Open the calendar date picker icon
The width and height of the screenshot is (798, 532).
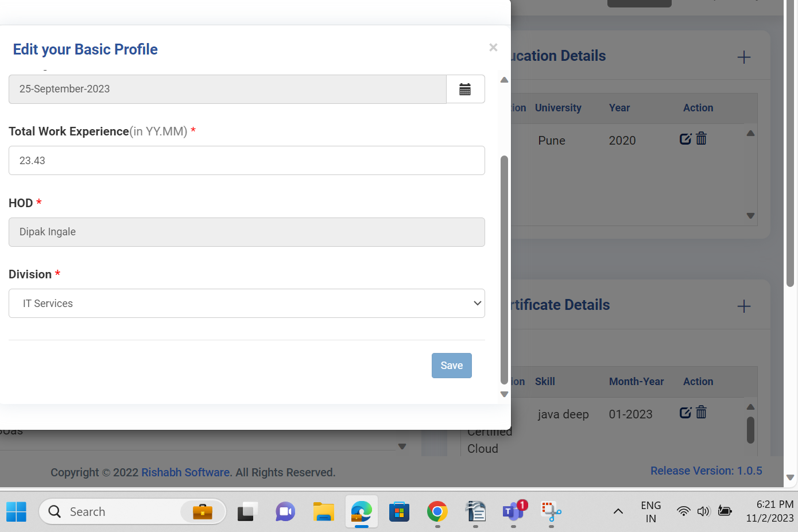tap(465, 89)
